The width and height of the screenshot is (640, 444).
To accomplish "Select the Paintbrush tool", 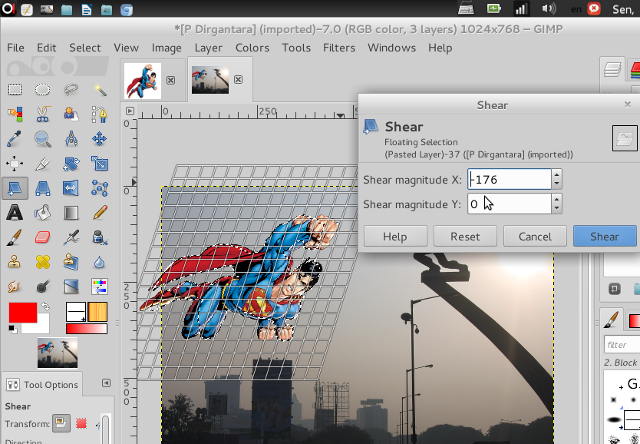I will pyautogui.click(x=15, y=238).
